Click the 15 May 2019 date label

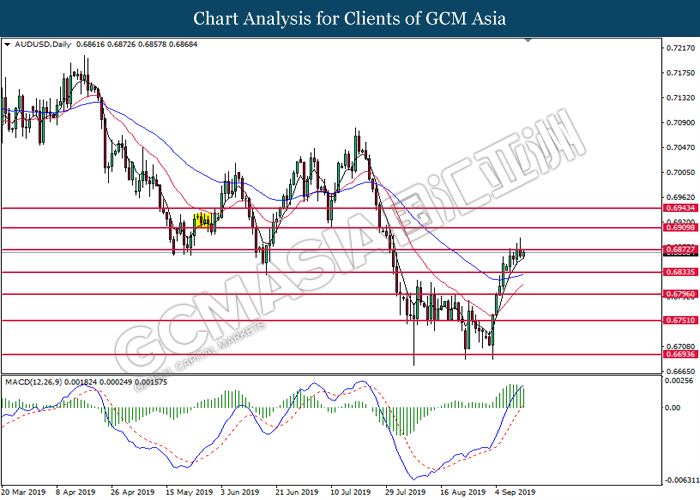tap(189, 492)
